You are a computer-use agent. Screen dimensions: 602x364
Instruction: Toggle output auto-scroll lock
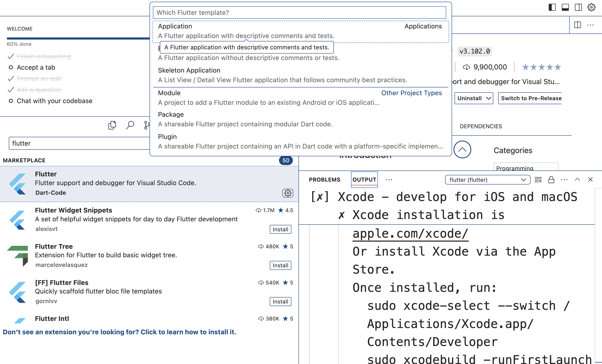pyautogui.click(x=551, y=180)
